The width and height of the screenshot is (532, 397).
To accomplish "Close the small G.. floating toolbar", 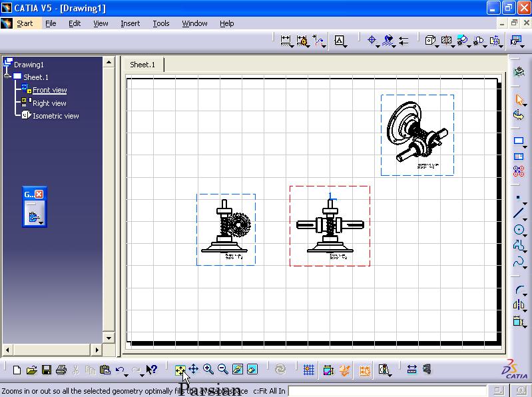I will pos(39,194).
